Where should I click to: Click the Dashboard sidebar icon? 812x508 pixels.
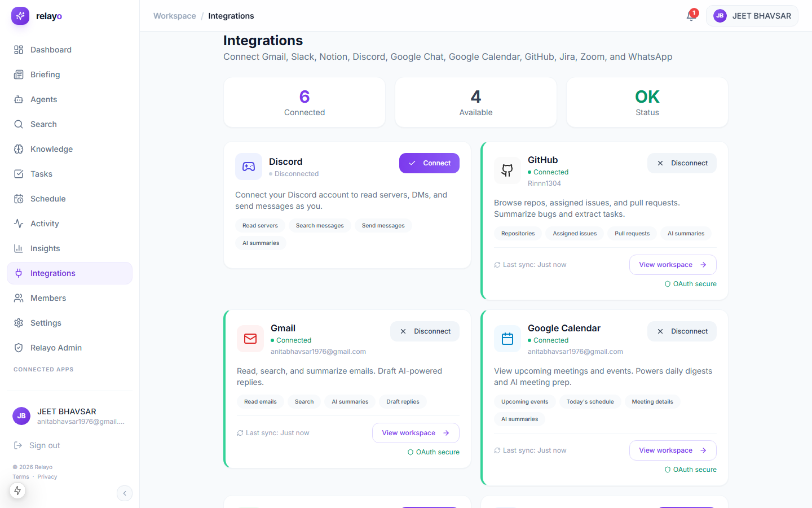pyautogui.click(x=19, y=50)
